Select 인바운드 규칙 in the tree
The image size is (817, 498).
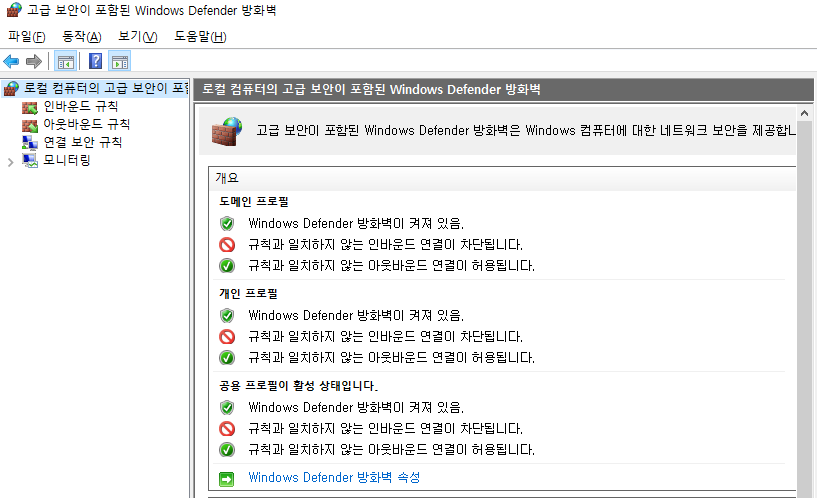(x=81, y=106)
